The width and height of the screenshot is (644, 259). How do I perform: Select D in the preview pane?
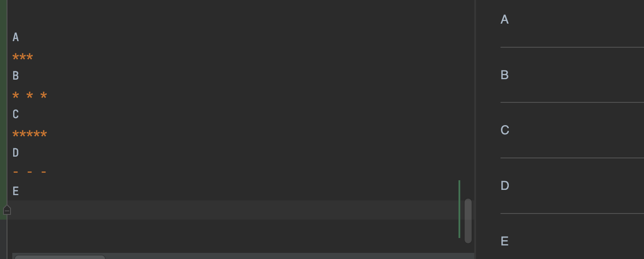[x=504, y=186]
